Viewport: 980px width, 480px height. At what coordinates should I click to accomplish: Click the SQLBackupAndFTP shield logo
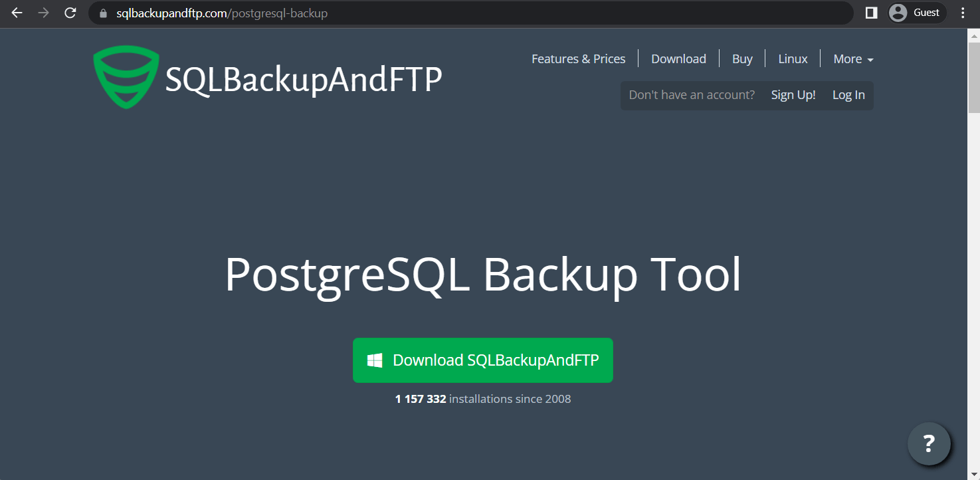click(x=126, y=76)
